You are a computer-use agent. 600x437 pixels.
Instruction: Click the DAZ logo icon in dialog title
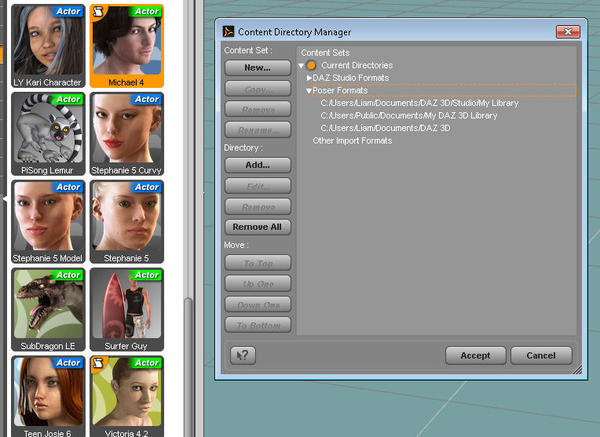228,32
